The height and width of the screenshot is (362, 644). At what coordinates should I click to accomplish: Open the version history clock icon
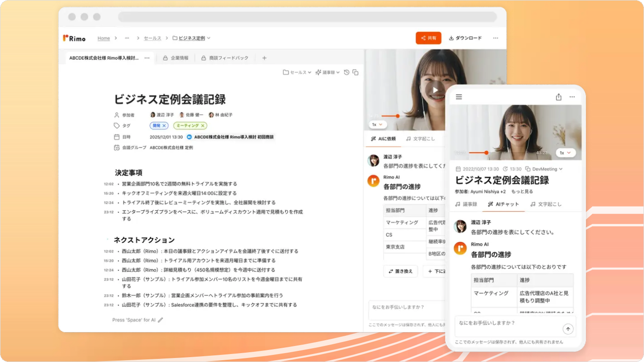click(347, 72)
